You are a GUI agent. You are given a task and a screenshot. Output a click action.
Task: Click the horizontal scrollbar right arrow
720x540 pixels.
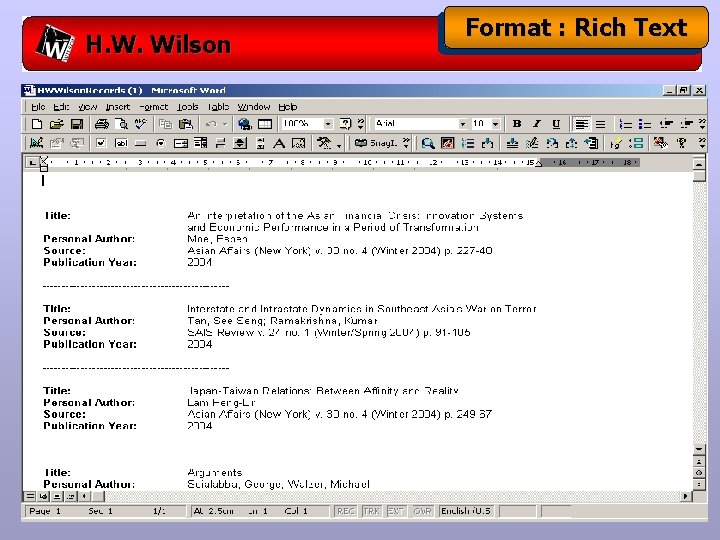click(x=686, y=496)
